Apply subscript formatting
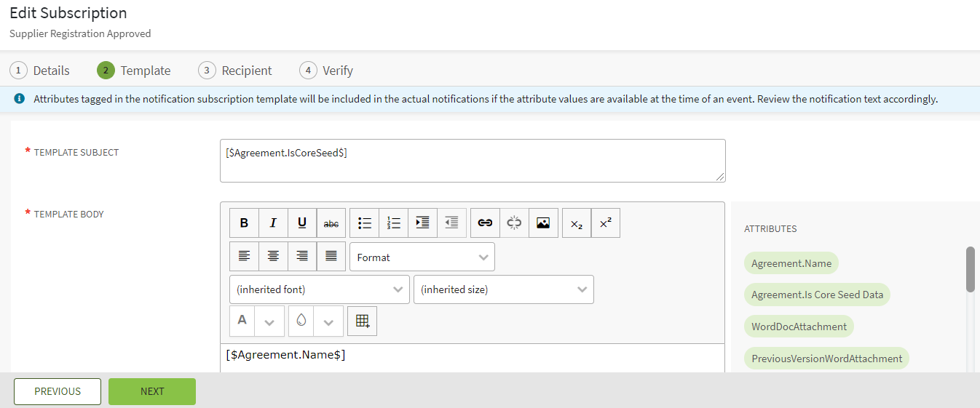Screen dimensions: 980x408 (x=577, y=223)
